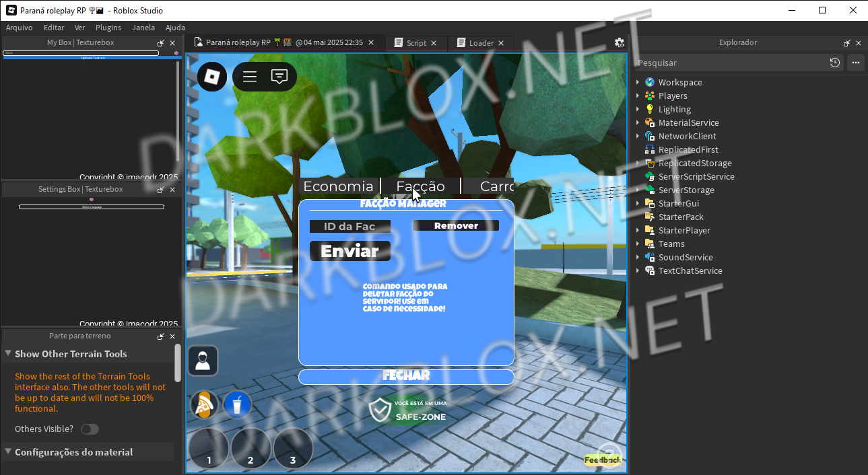Switch to the Loader tab
Image resolution: width=868 pixels, height=475 pixels.
481,43
